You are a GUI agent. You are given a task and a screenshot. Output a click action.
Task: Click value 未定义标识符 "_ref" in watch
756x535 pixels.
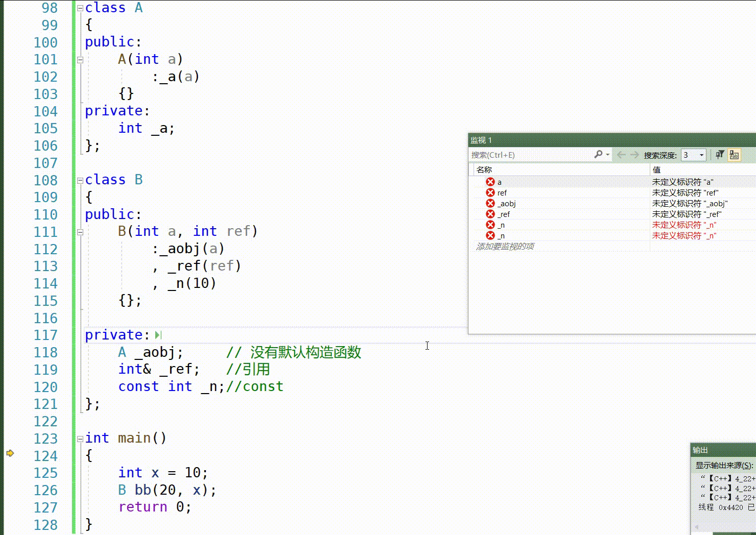[687, 214]
